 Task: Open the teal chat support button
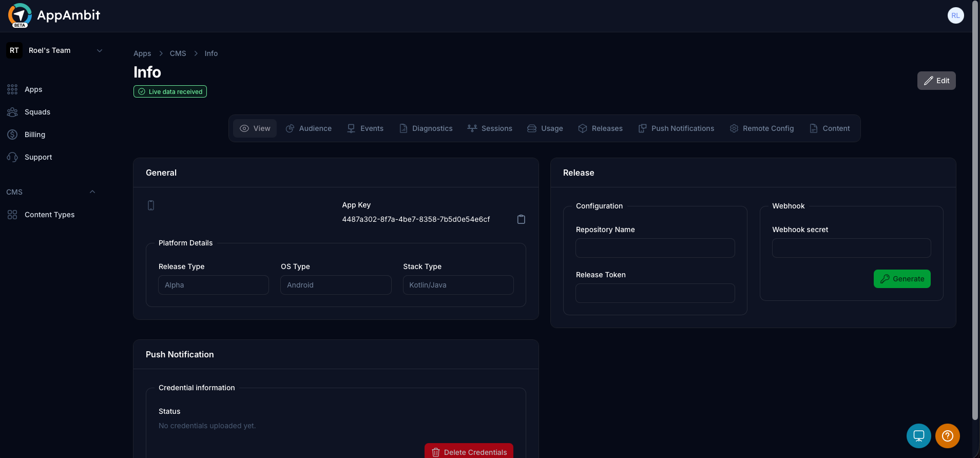coord(919,436)
